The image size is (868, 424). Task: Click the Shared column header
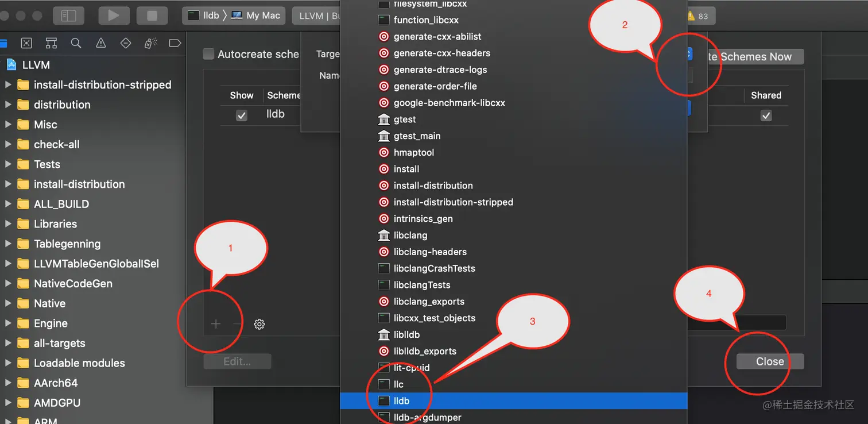766,95
